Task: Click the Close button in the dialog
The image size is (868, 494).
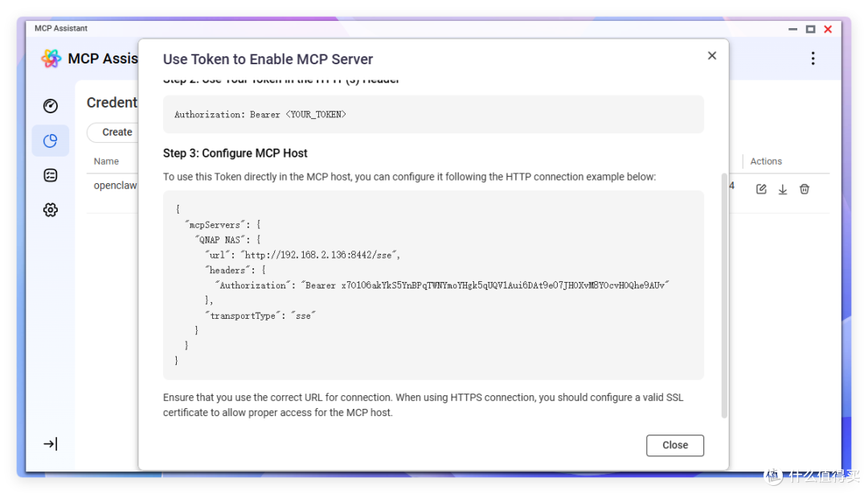Action: coord(675,445)
